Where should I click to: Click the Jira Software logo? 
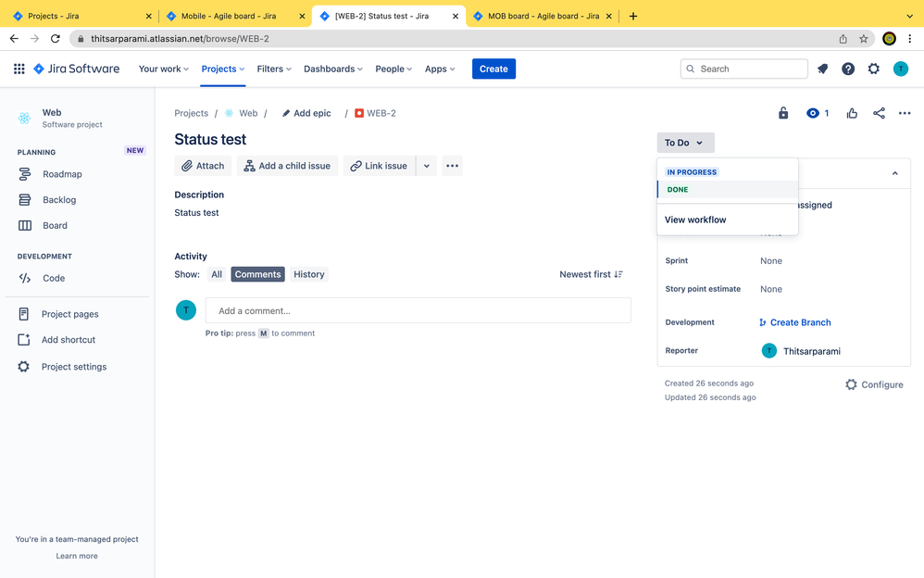click(x=77, y=69)
